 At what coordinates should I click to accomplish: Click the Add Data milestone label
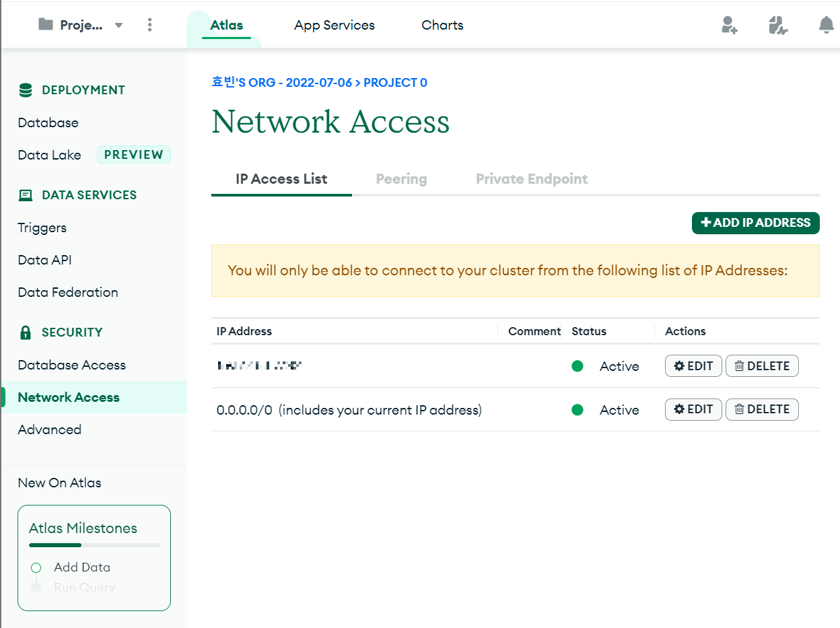[x=82, y=567]
